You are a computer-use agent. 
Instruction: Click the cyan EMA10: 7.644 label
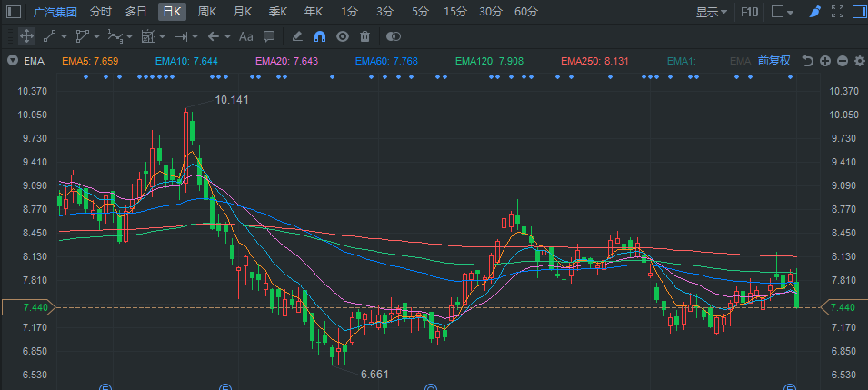[x=186, y=61]
